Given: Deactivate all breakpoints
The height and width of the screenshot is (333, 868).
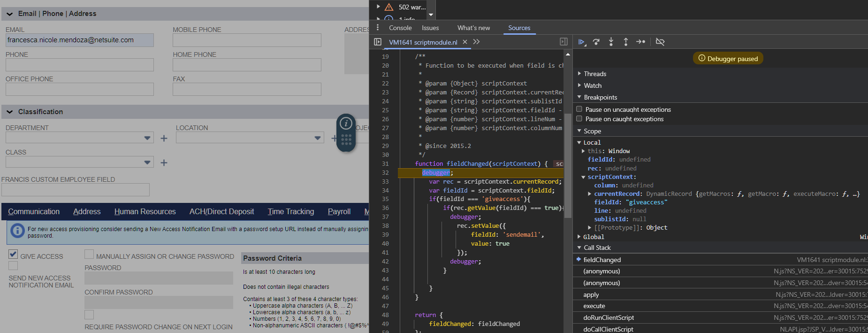Looking at the screenshot, I should click(660, 42).
